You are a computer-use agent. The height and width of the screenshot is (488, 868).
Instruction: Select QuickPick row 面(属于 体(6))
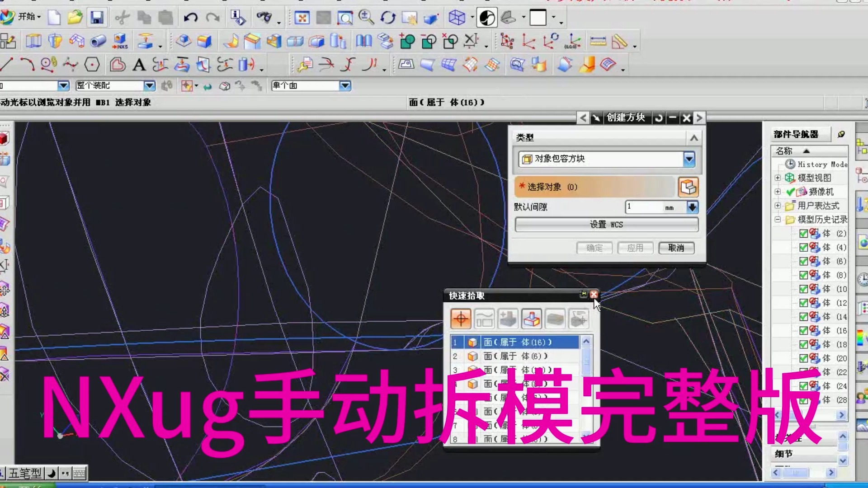click(x=515, y=356)
